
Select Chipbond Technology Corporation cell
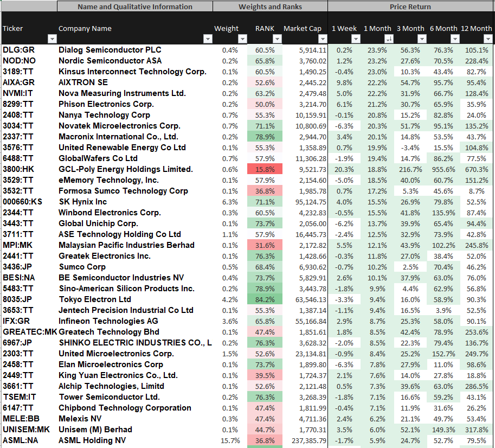tap(135, 407)
